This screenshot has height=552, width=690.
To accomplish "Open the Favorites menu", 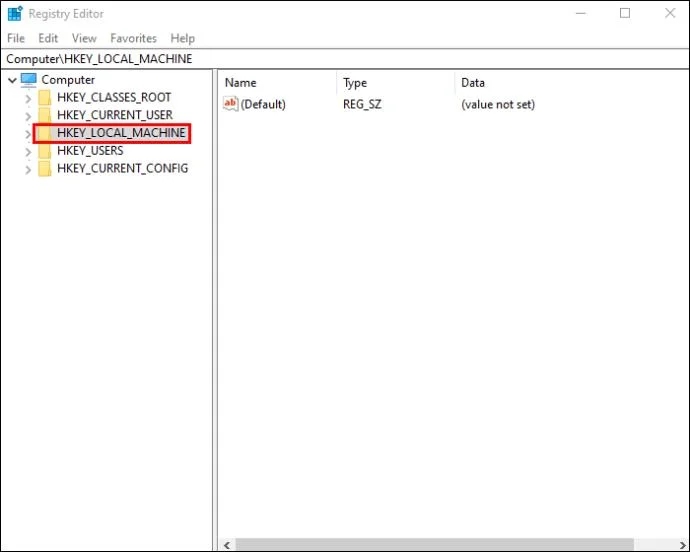I will coord(133,38).
